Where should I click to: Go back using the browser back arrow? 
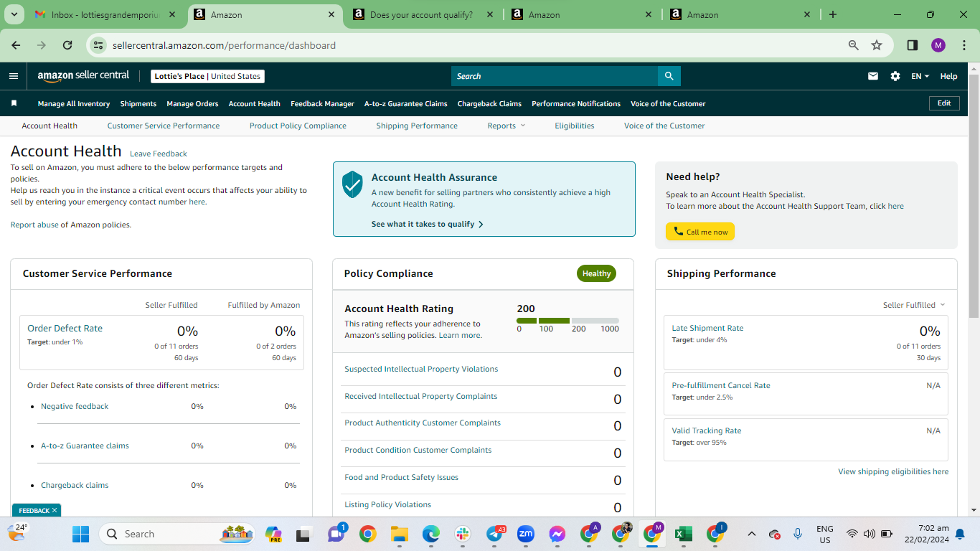[x=17, y=45]
